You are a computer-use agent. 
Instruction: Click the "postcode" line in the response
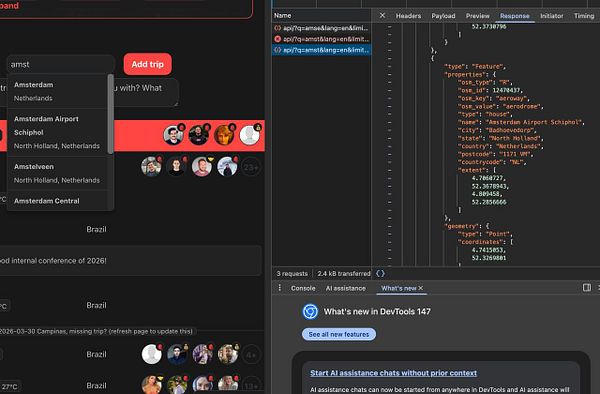[496, 154]
